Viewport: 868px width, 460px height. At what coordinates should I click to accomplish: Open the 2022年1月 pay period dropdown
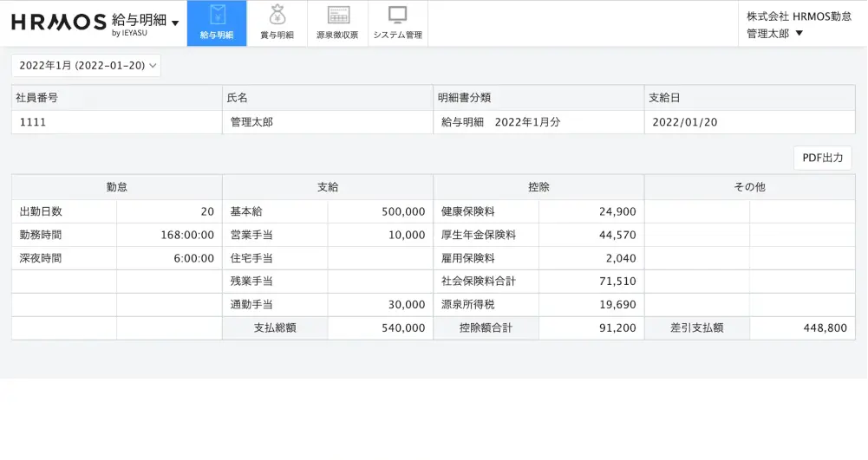(87, 65)
